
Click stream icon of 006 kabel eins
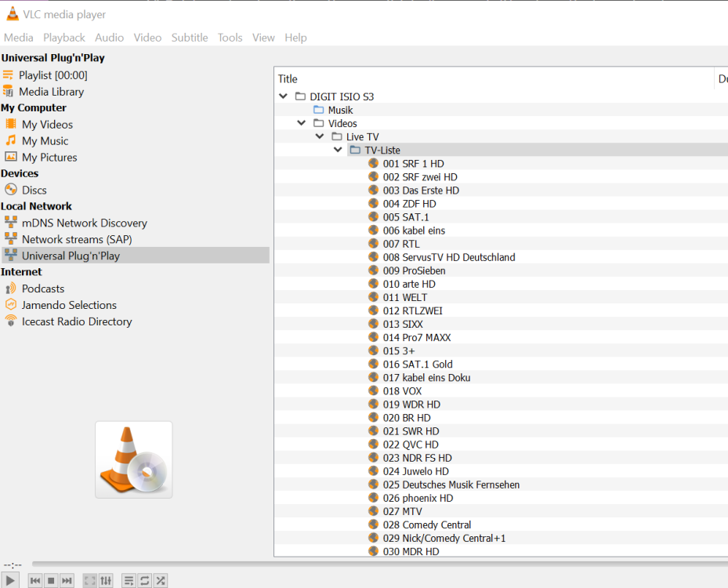point(373,230)
